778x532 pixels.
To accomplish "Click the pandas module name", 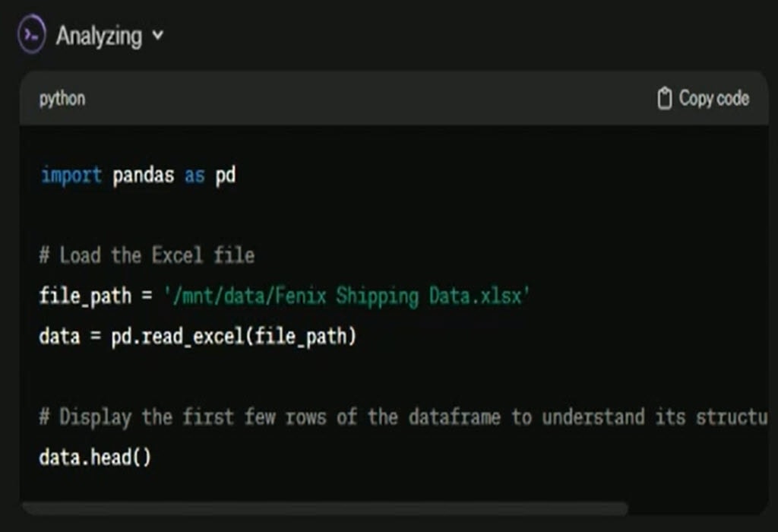I will 144,176.
